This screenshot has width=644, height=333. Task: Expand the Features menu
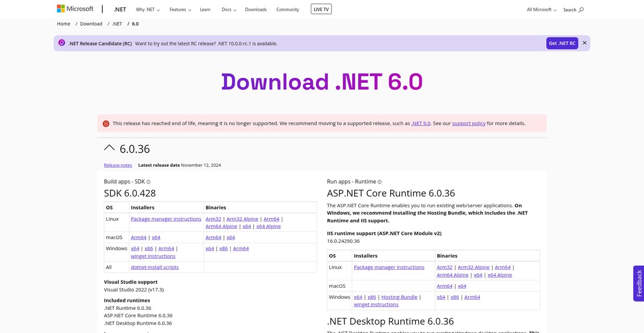pos(180,10)
